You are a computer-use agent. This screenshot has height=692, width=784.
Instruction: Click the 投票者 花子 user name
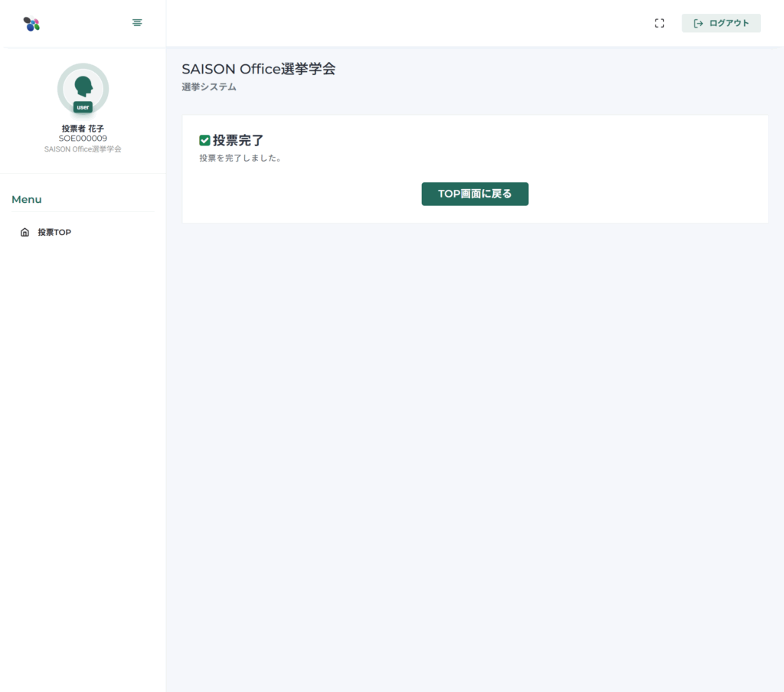[x=83, y=129]
